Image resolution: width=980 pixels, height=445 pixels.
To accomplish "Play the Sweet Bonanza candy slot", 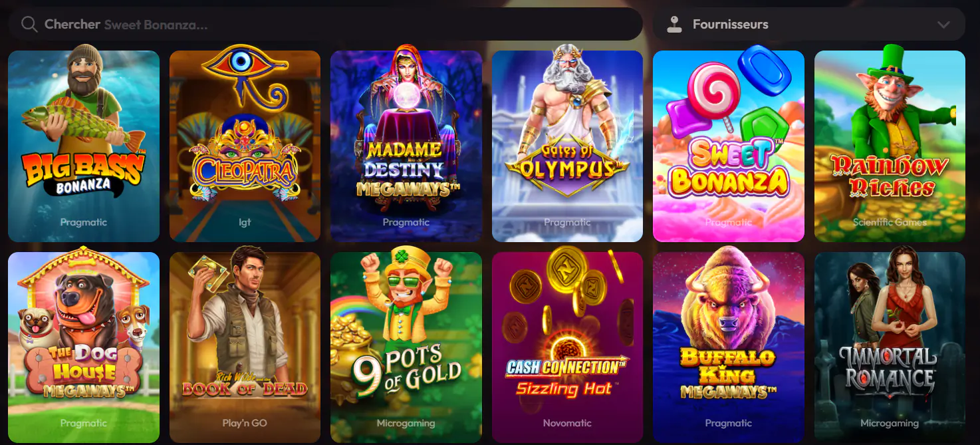I will click(x=729, y=146).
